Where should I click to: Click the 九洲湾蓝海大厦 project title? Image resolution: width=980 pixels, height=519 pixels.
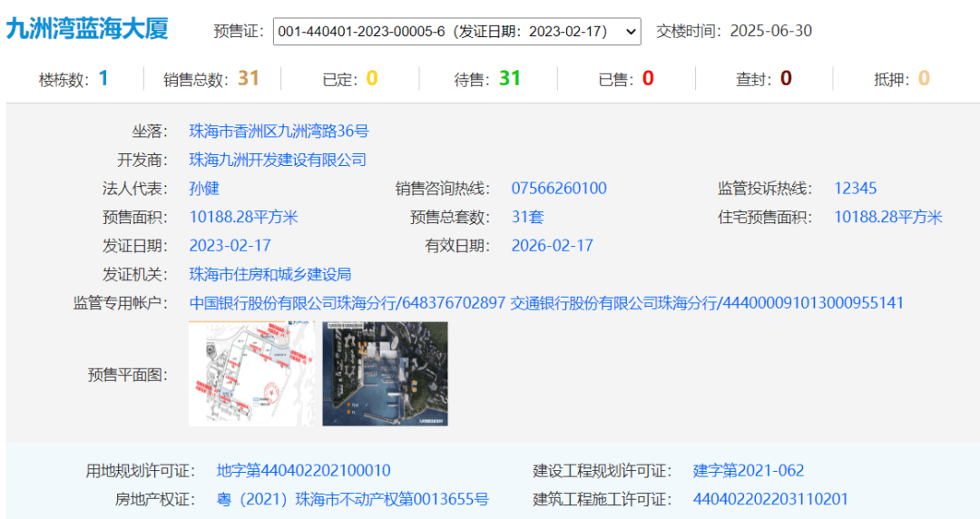tap(87, 29)
